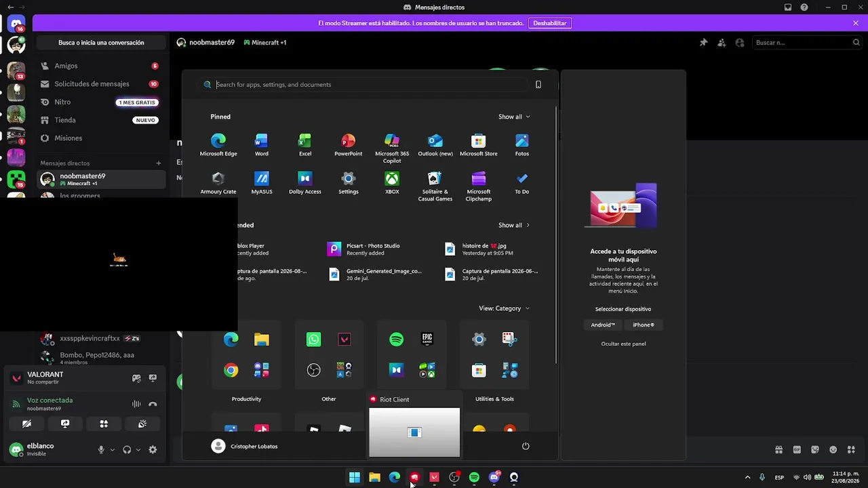
Task: Open Discord user settings gear
Action: click(153, 449)
